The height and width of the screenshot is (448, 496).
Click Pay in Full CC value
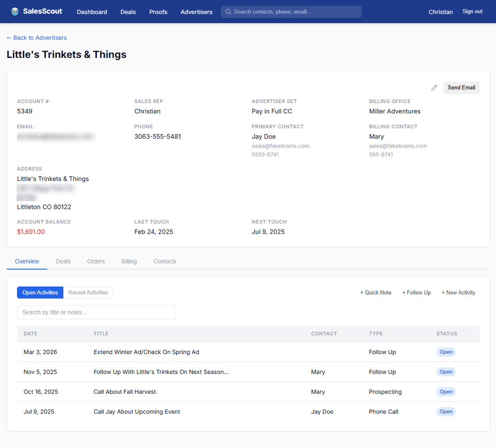pos(272,111)
